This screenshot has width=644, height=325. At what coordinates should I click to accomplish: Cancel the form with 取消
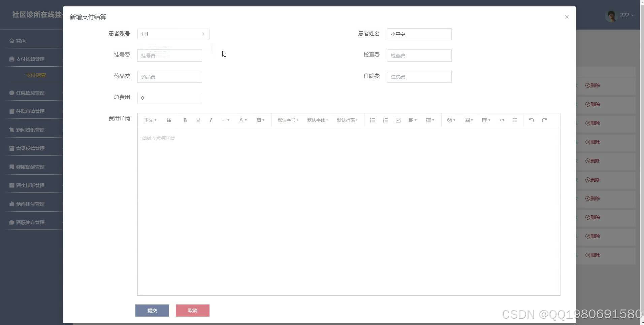tap(193, 311)
